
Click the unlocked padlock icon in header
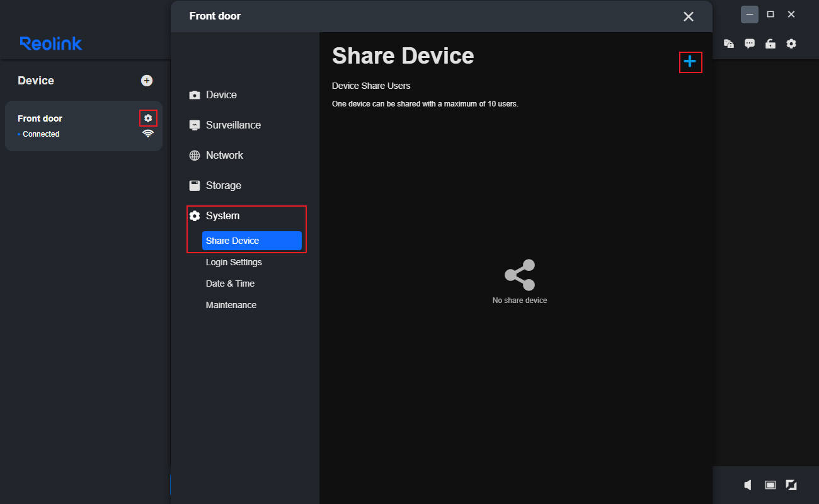coord(770,44)
